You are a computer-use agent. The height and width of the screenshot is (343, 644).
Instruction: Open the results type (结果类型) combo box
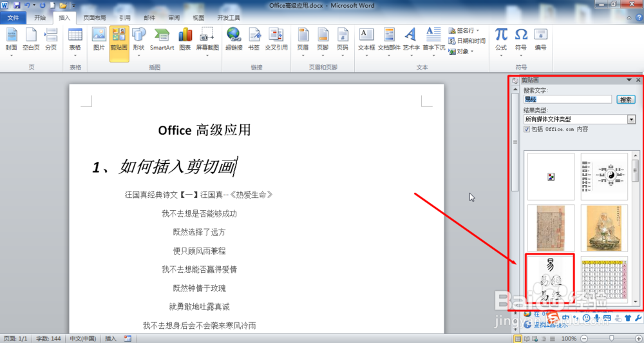580,119
